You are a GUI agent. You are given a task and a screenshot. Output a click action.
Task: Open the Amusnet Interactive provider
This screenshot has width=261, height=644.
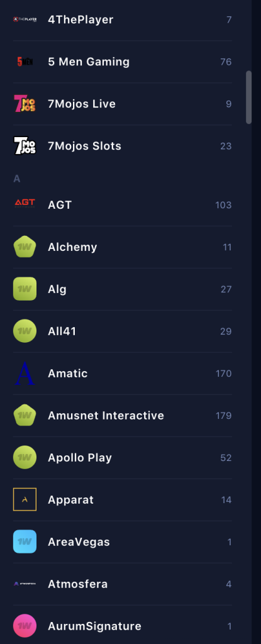tap(123, 415)
